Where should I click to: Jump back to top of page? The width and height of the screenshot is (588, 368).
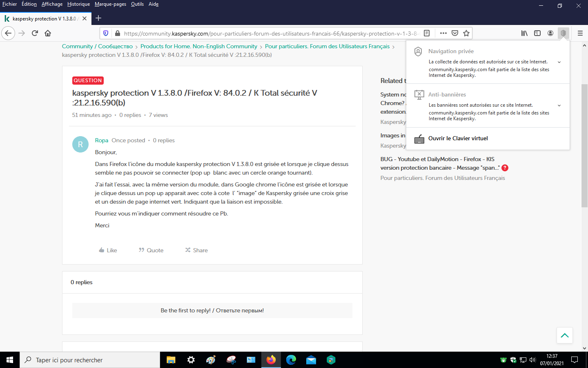pyautogui.click(x=565, y=335)
